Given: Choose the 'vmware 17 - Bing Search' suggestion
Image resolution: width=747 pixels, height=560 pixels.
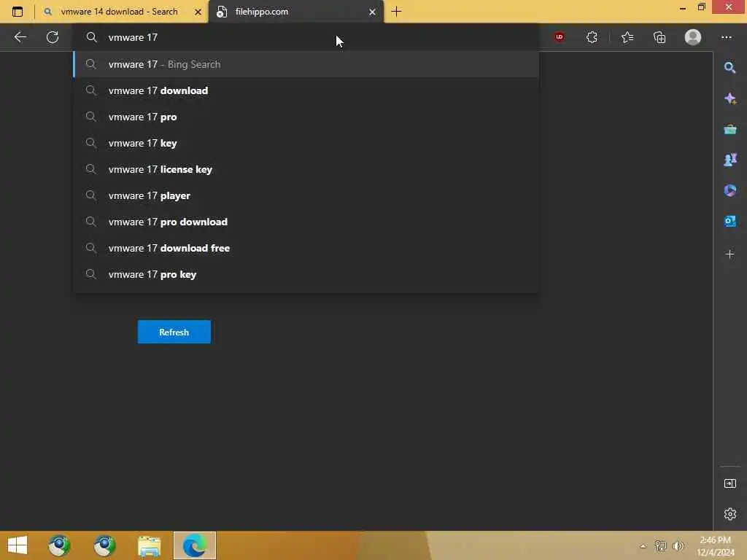Looking at the screenshot, I should click(306, 64).
